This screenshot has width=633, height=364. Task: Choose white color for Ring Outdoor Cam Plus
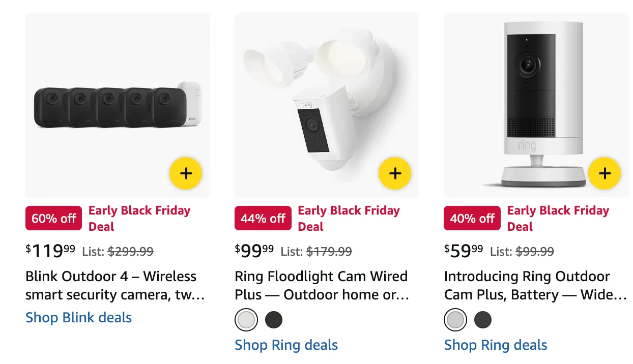tap(455, 320)
